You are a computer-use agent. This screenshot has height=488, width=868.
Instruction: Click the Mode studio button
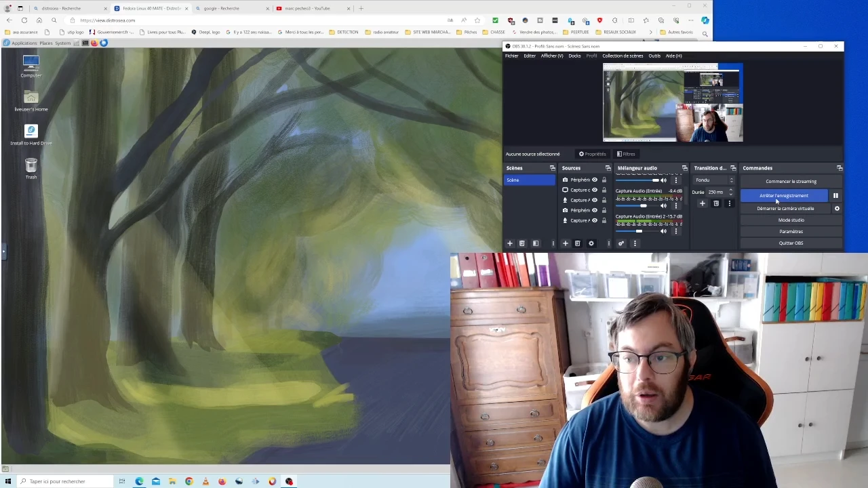click(791, 220)
